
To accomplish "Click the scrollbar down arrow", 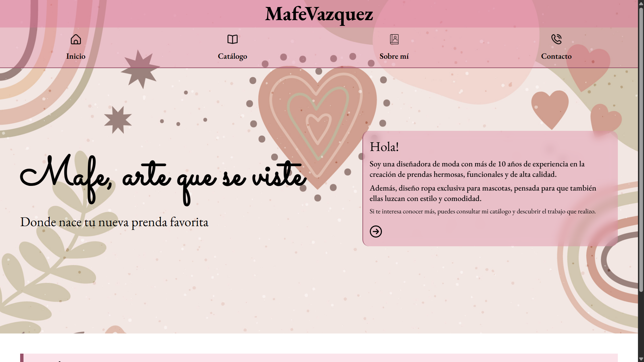I will 640,358.
